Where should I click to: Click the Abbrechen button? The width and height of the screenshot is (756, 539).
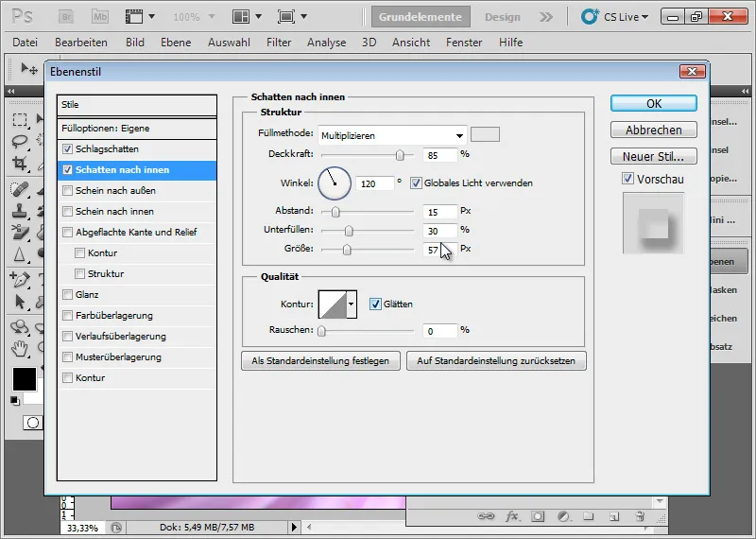coord(654,130)
